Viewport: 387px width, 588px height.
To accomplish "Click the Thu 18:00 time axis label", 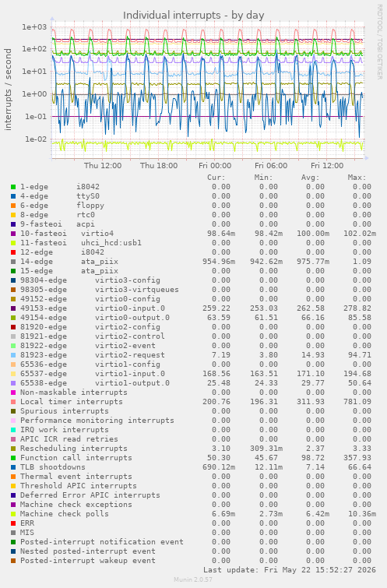I will [159, 165].
